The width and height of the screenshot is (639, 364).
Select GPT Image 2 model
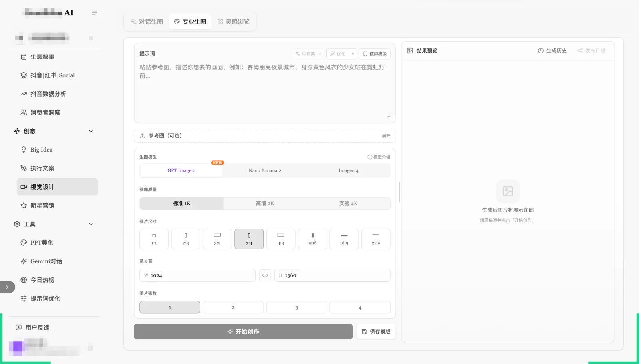[181, 170]
